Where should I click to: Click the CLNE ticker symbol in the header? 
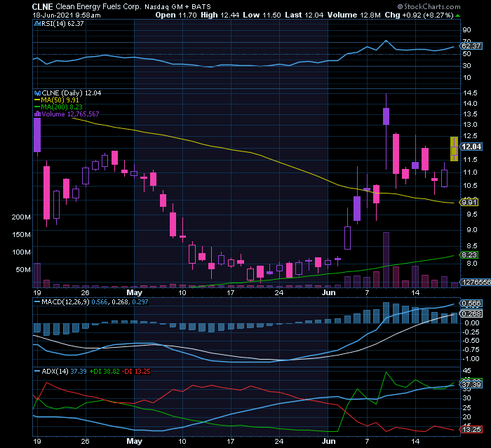[x=43, y=6]
